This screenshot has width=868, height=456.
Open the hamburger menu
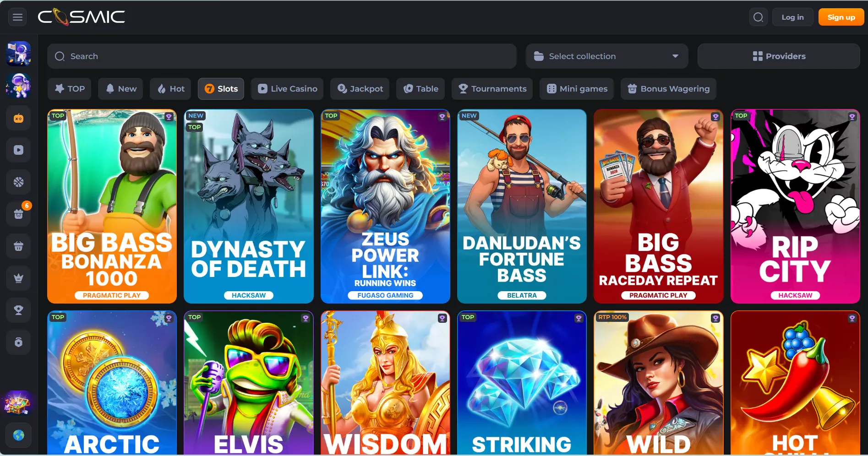coord(18,17)
